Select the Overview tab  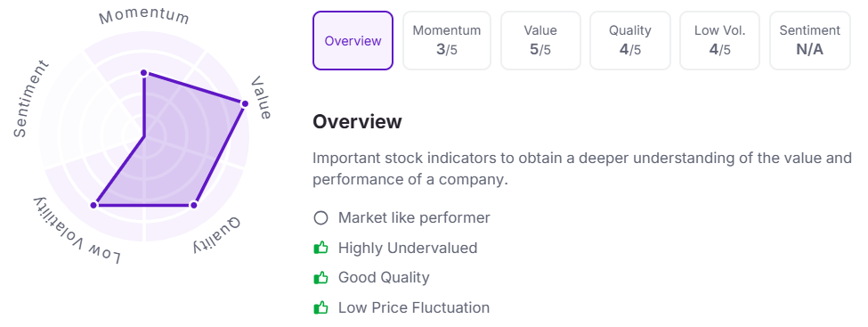click(353, 40)
